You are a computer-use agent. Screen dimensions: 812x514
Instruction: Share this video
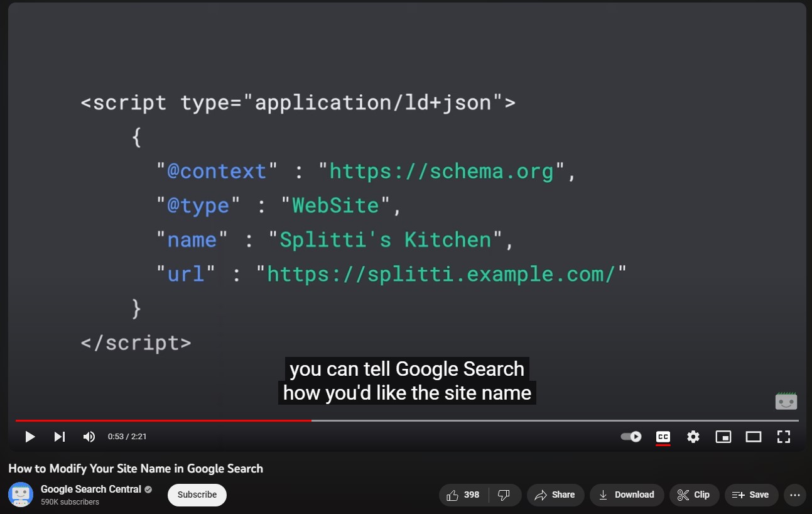click(555, 495)
